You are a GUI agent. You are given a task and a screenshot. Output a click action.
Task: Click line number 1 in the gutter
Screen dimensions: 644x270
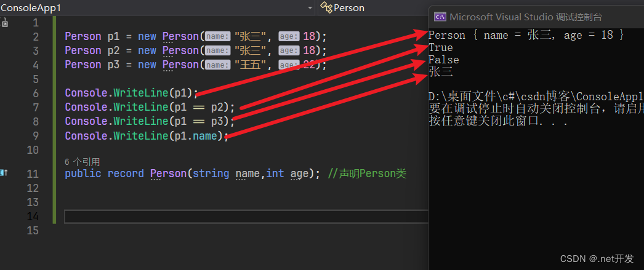35,23
